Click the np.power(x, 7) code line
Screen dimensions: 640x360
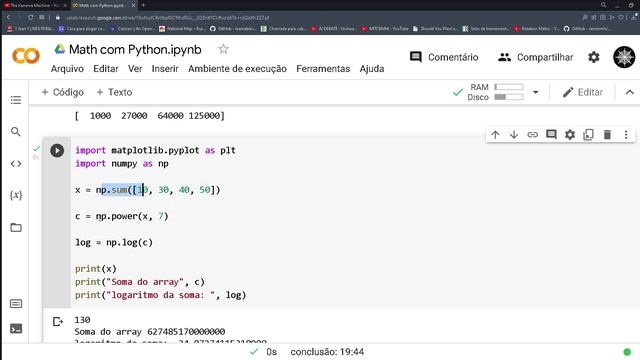[x=122, y=216]
